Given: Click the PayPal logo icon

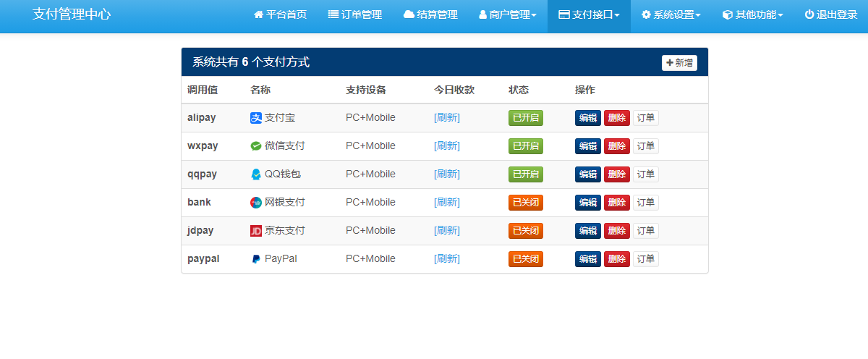Looking at the screenshot, I should click(255, 259).
